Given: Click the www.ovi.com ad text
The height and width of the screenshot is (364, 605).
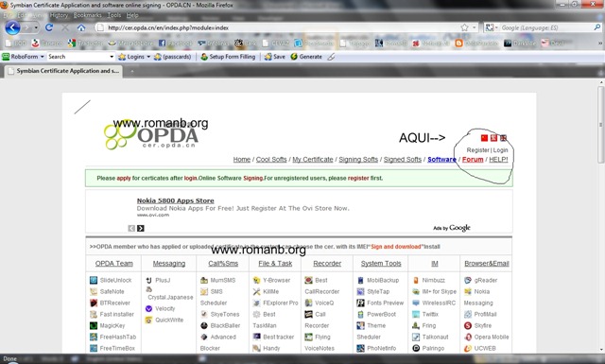Looking at the screenshot, I should [x=153, y=215].
